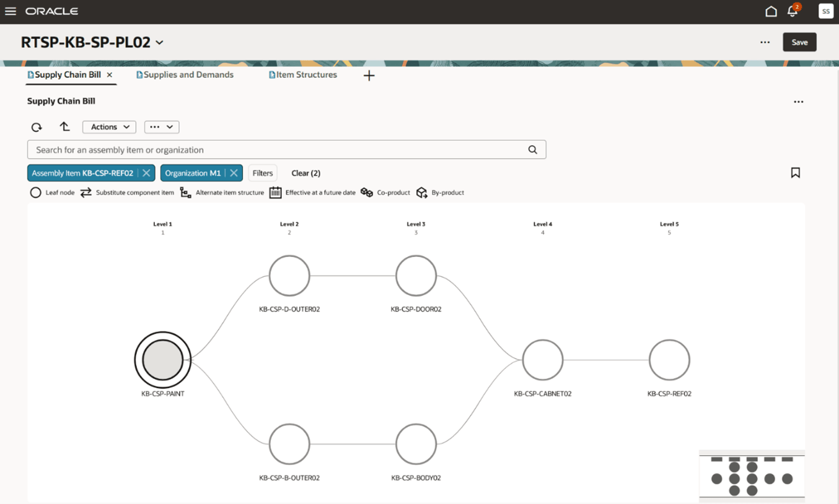Close the Supply Chain Bill tab

pos(110,75)
